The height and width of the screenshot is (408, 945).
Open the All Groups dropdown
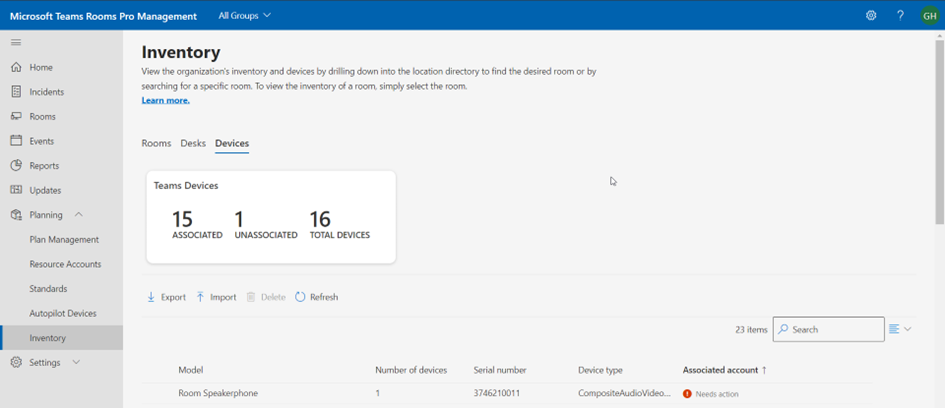(245, 15)
